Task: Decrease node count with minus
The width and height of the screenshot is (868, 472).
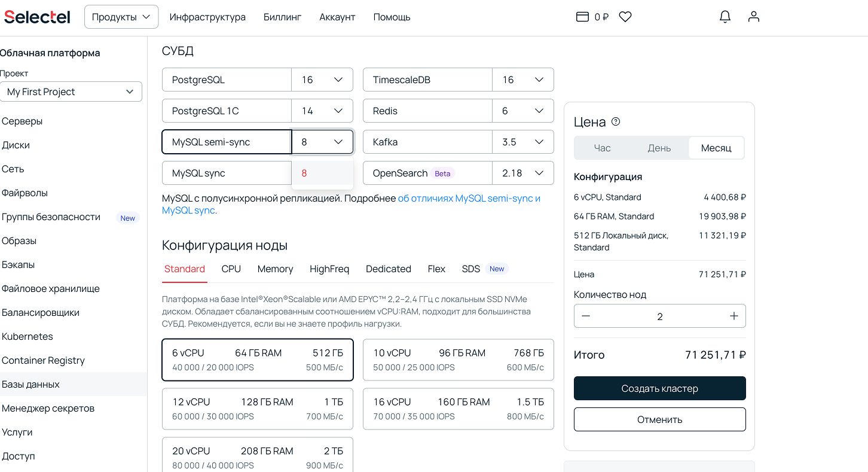Action: point(586,316)
